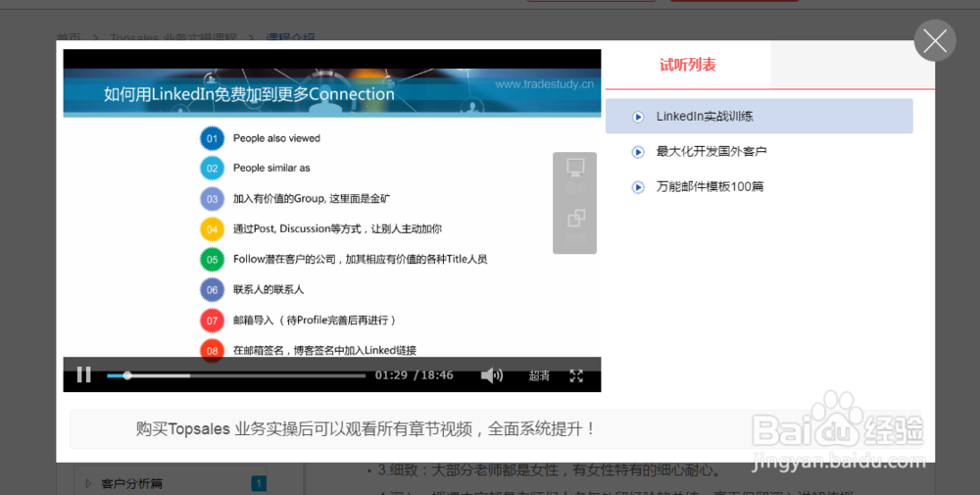Click the overlapping-squares icon in the video side panel
This screenshot has height=495, width=980.
(575, 219)
